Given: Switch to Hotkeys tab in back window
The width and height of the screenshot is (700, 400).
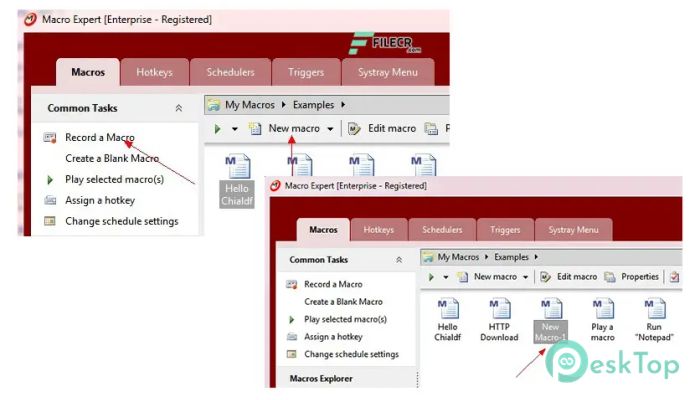Looking at the screenshot, I should (154, 72).
